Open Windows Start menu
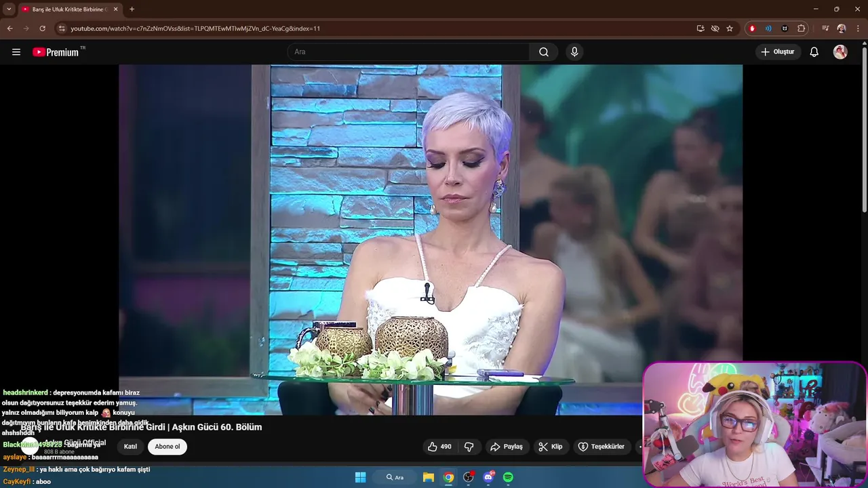868x488 pixels. [361, 477]
